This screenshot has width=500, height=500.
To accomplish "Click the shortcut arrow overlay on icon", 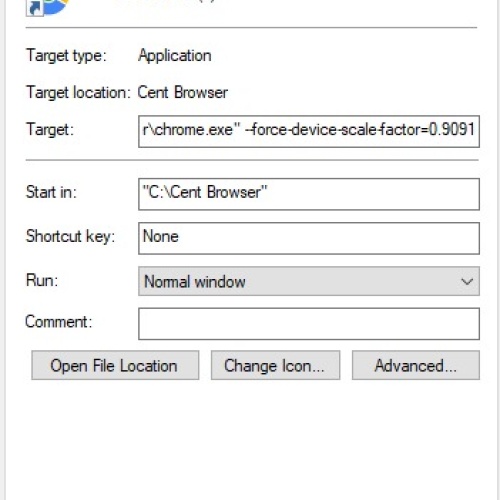I will click(x=35, y=8).
